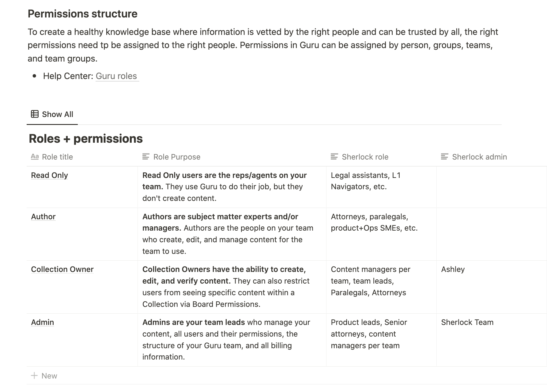Click the table icon beside Show All
This screenshot has width=547, height=392.
coord(35,114)
